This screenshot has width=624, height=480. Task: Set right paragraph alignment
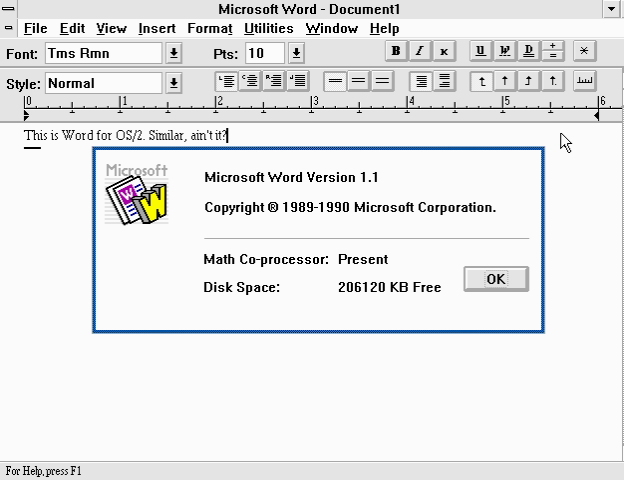click(x=274, y=81)
